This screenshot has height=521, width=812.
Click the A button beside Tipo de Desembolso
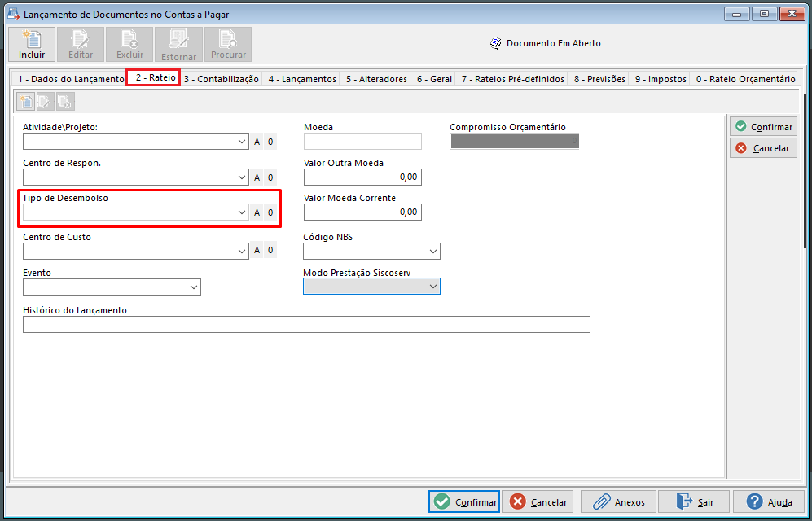tap(257, 212)
